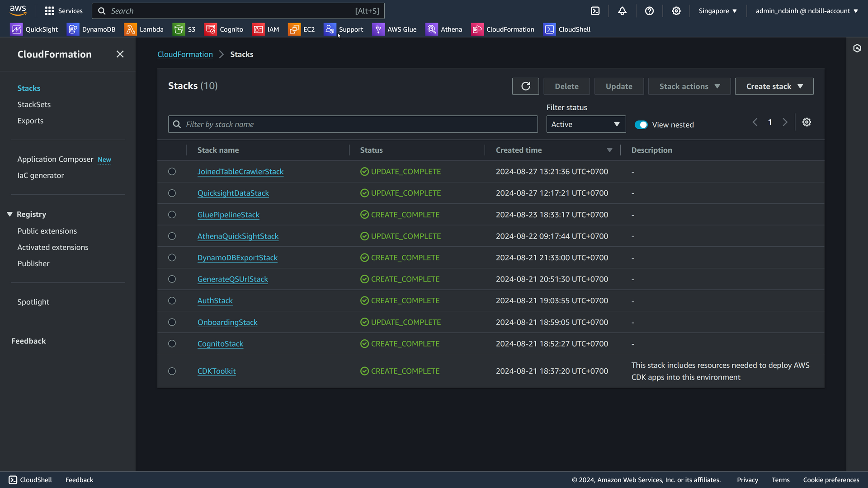Viewport: 868px width, 488px height.
Task: Click the CloudFormation breadcrumb link
Action: coord(185,54)
